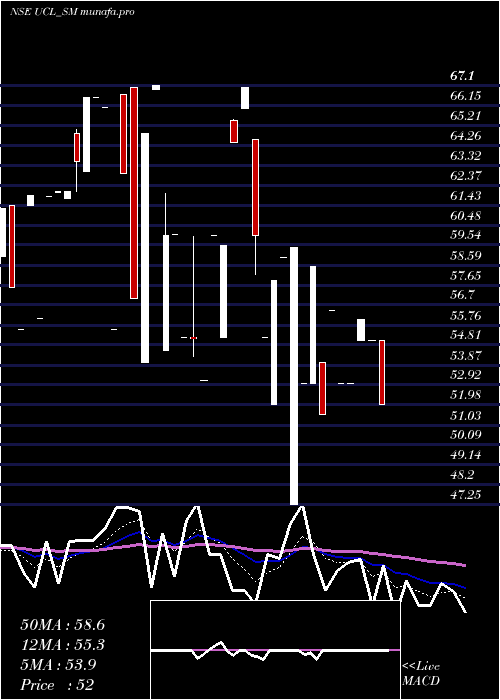Click the 57.65 price axis label
500x700 pixels.
(466, 276)
